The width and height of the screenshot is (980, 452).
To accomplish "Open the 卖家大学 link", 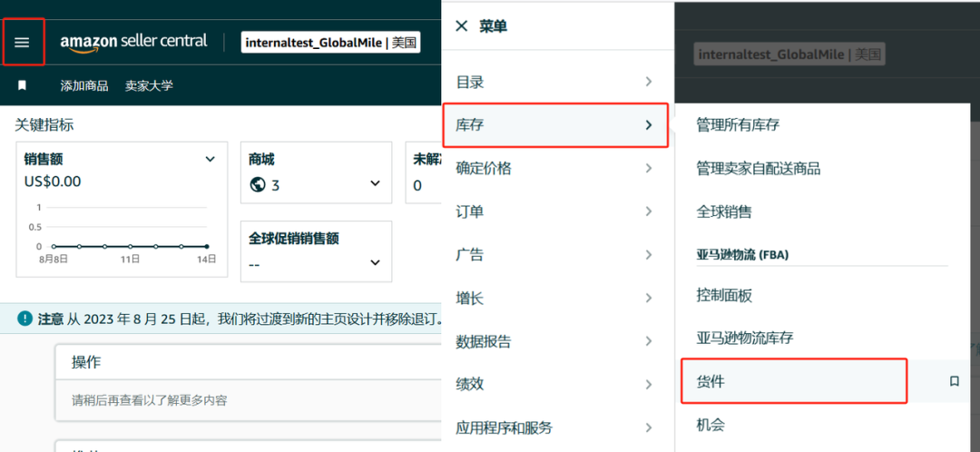I will pyautogui.click(x=149, y=85).
